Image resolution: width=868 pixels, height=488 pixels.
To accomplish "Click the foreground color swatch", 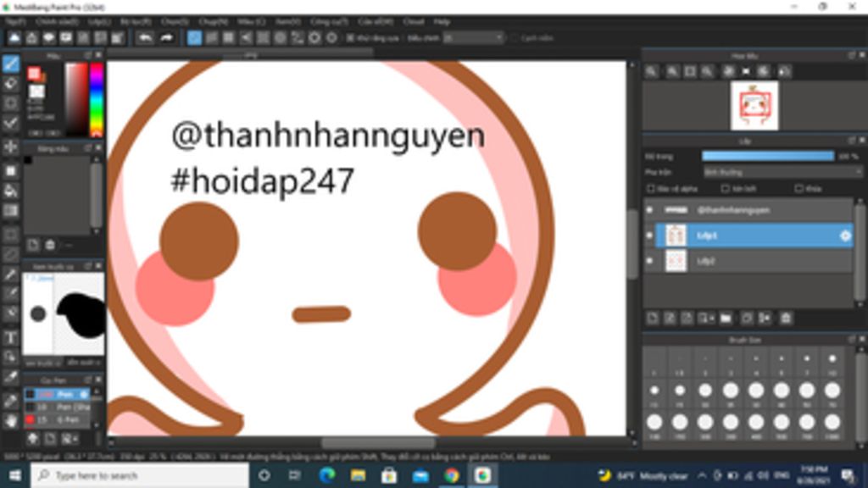I will (34, 73).
